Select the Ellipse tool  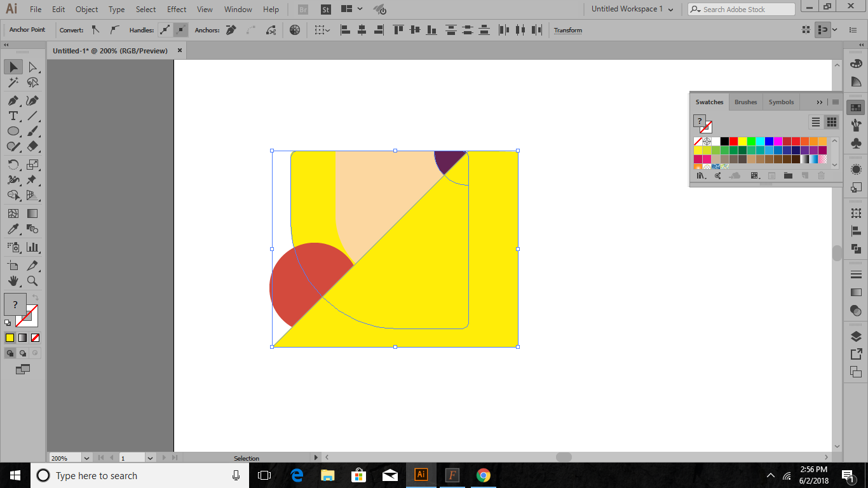tap(13, 131)
